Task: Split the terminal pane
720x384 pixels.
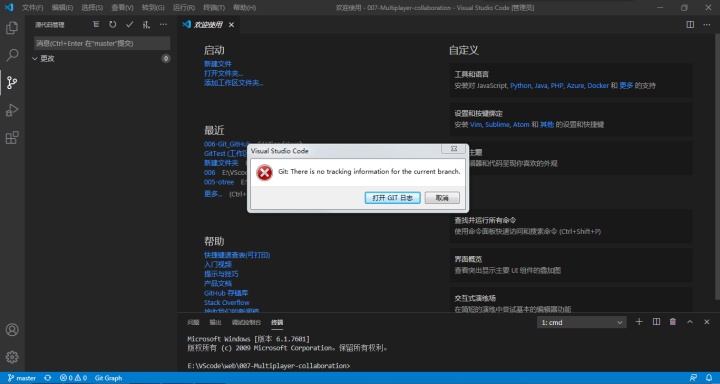Action: 656,322
